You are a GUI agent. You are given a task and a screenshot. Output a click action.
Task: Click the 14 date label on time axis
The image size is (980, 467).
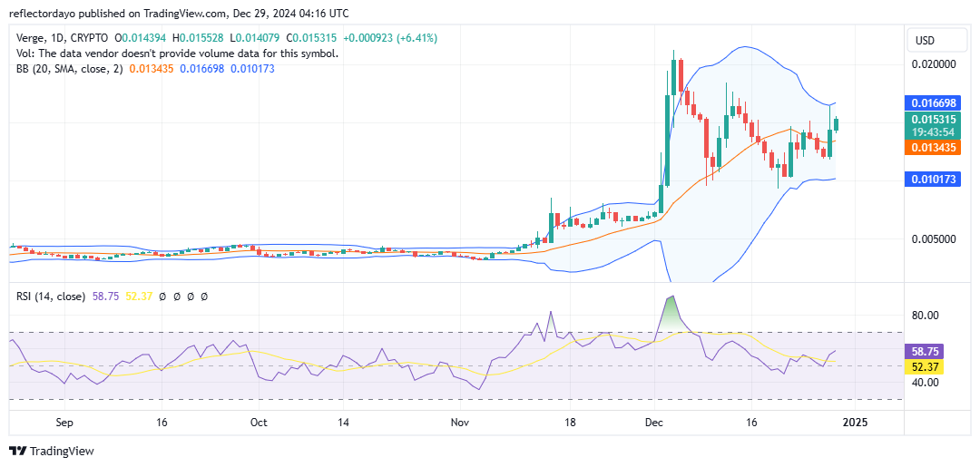(342, 422)
